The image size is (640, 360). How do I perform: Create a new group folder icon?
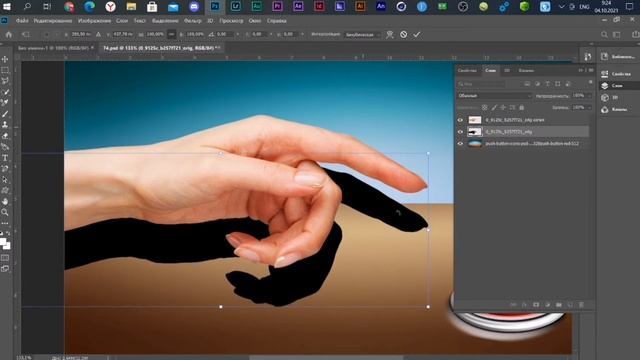point(559,305)
